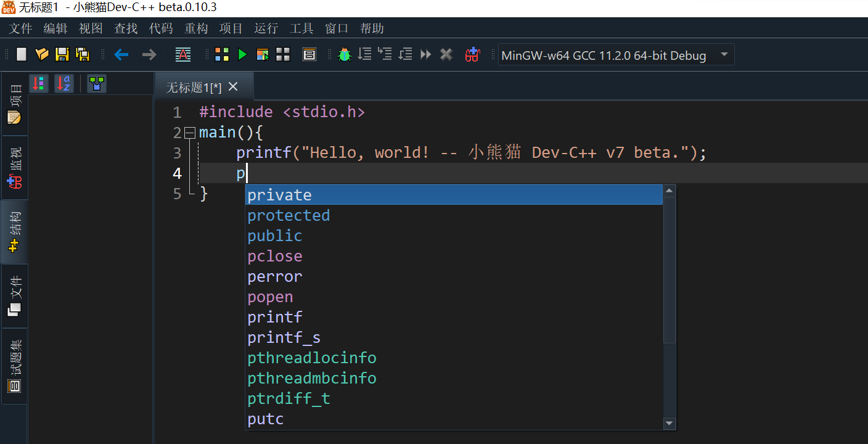This screenshot has height=444, width=868.
Task: Click the Open File folder icon
Action: point(42,55)
